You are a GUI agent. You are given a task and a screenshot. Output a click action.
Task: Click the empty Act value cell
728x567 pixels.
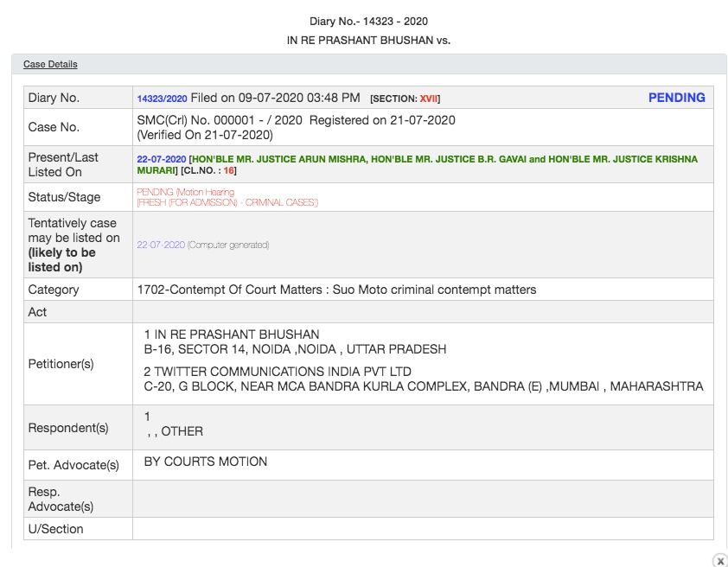[423, 312]
